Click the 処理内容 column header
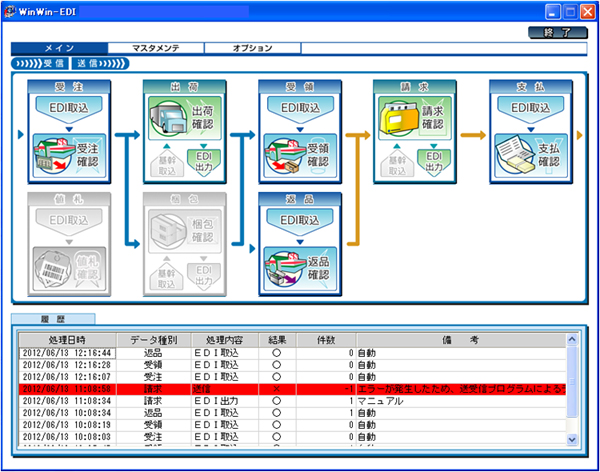This screenshot has height=472, width=600. point(225,340)
